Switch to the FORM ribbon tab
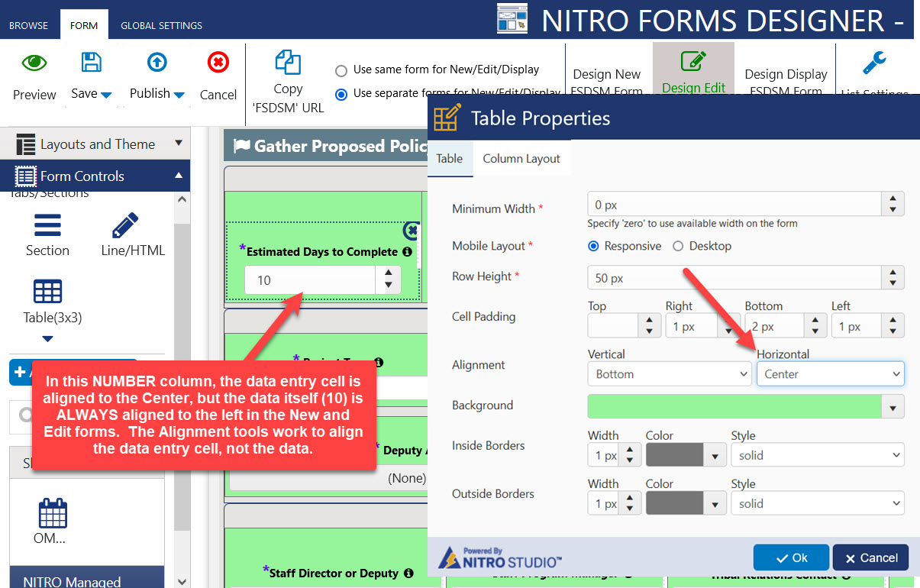This screenshot has height=588, width=920. (x=84, y=25)
